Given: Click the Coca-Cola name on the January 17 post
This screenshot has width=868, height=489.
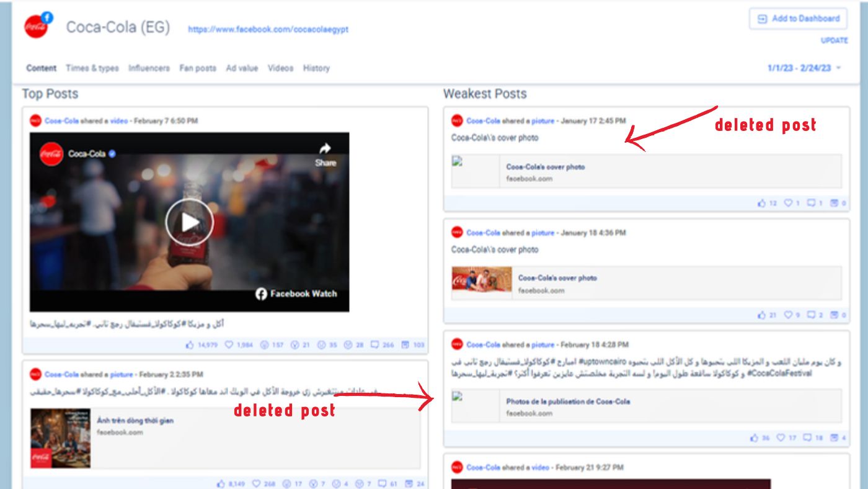Looking at the screenshot, I should click(x=483, y=121).
